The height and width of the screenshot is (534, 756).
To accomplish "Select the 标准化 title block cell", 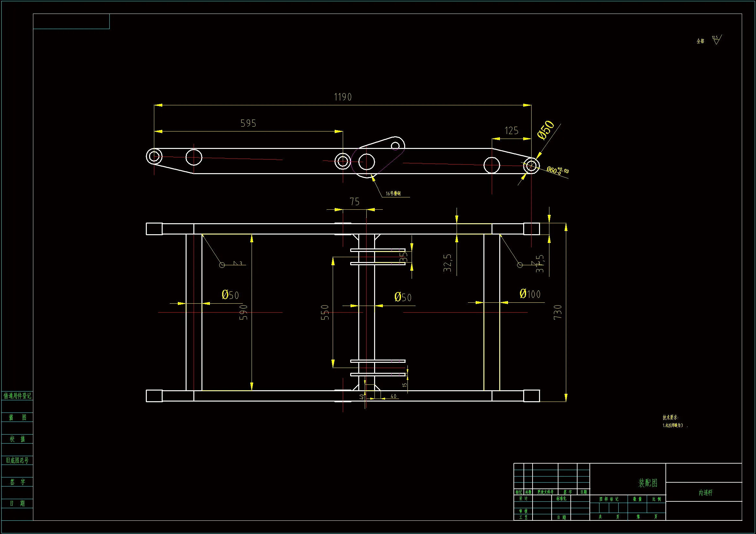I will click(x=561, y=498).
